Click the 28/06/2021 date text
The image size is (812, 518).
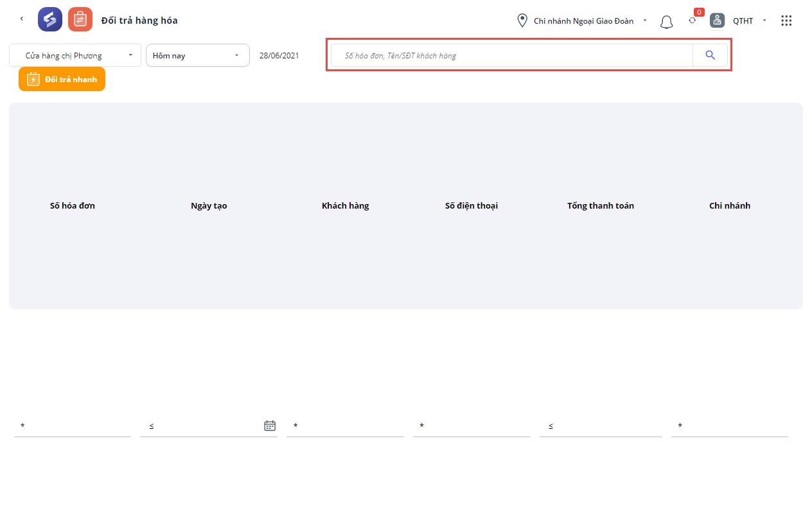coord(279,56)
